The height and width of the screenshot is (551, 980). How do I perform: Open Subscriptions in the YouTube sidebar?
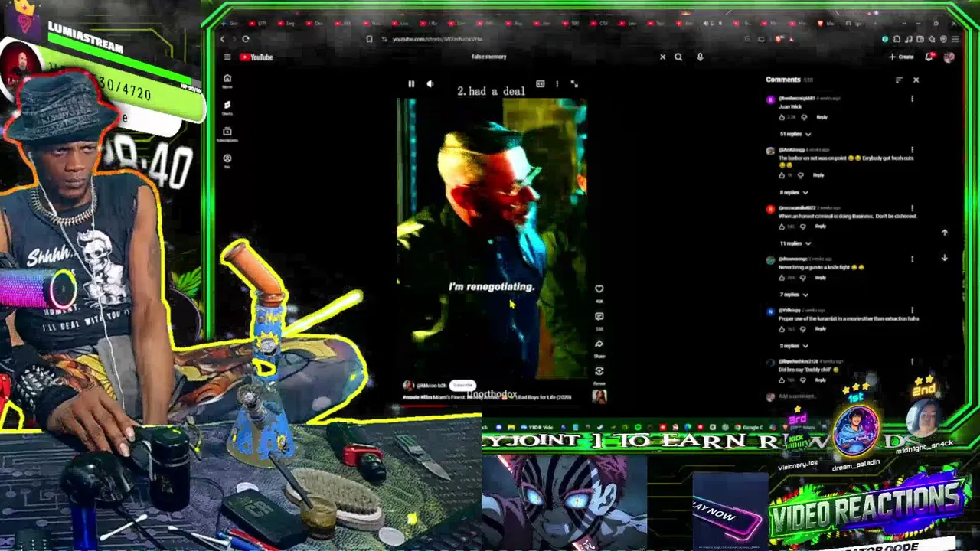[x=227, y=134]
